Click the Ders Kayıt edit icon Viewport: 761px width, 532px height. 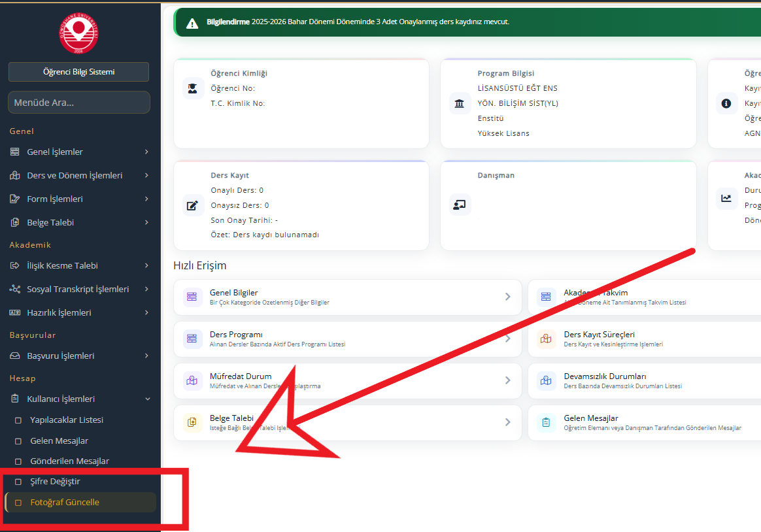[x=193, y=205]
